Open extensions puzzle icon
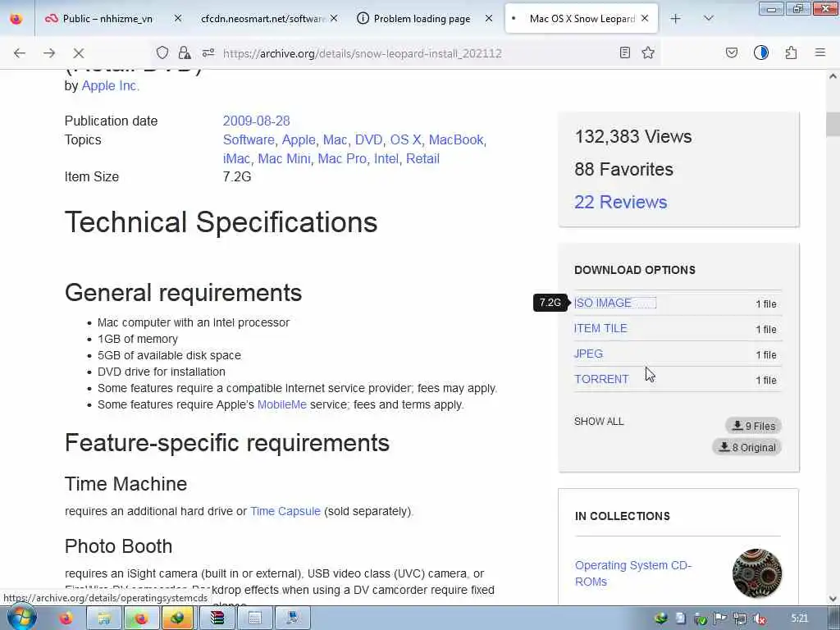 point(792,52)
